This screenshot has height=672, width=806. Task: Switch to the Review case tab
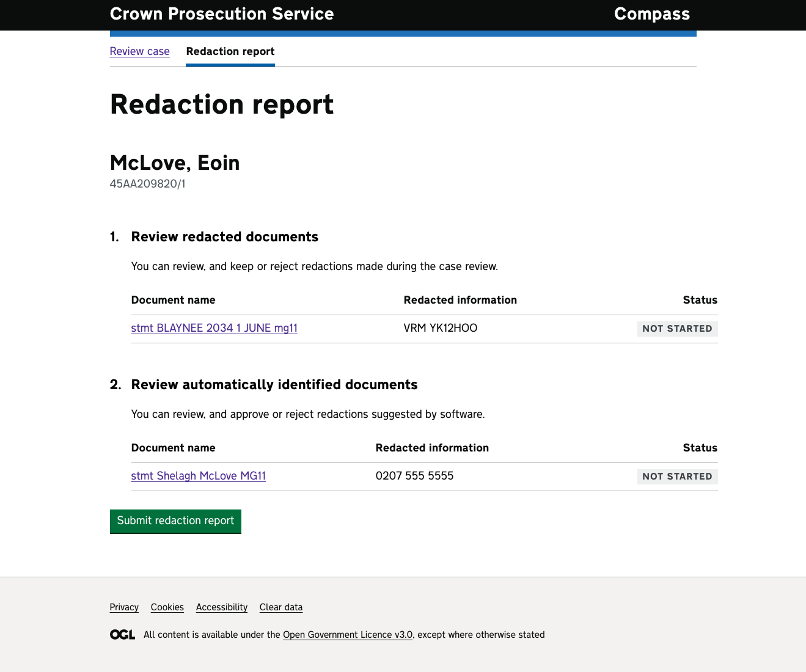pos(139,51)
